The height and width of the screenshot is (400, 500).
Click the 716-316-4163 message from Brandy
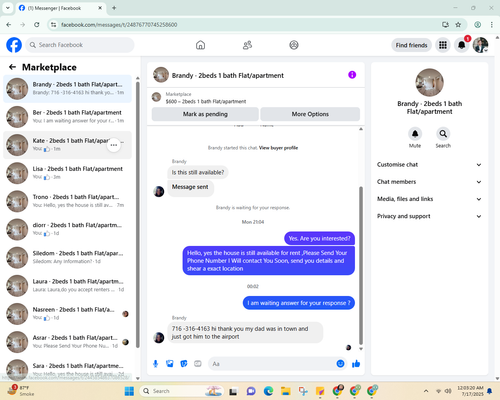245,333
